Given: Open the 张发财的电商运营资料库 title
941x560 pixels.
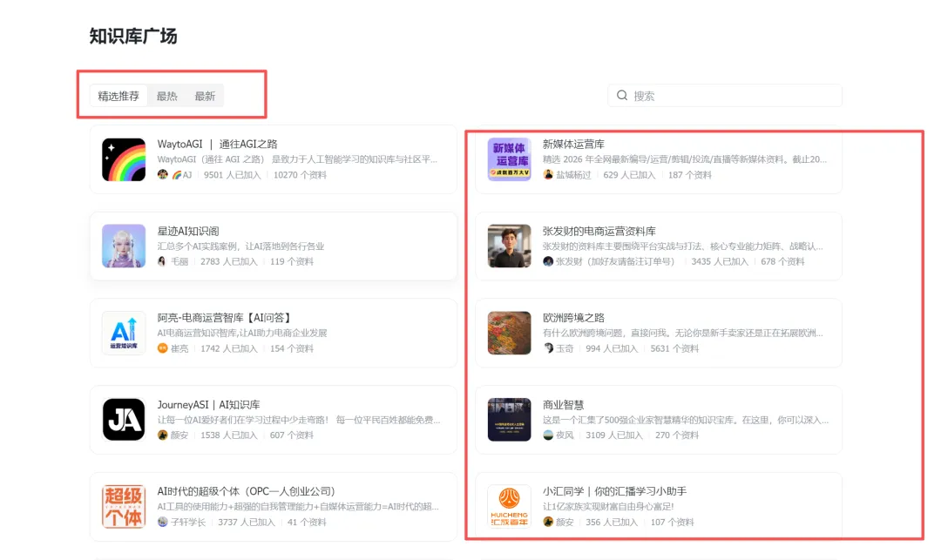Looking at the screenshot, I should [599, 231].
